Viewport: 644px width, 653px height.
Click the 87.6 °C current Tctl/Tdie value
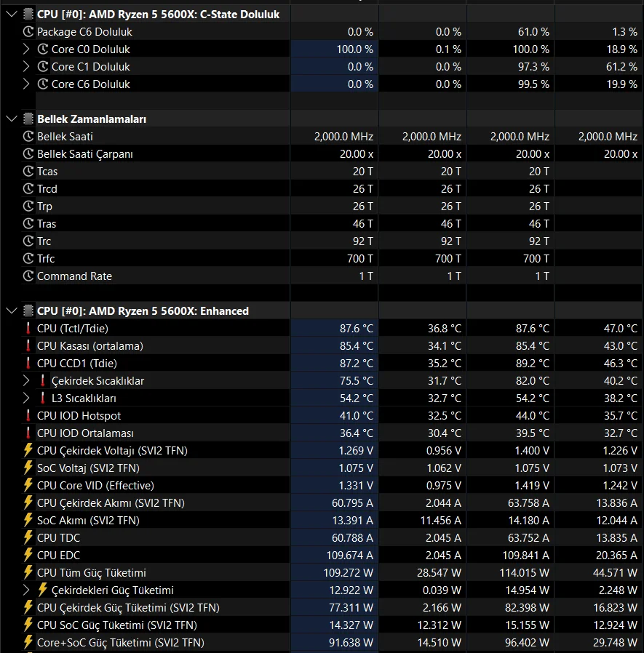click(x=357, y=329)
